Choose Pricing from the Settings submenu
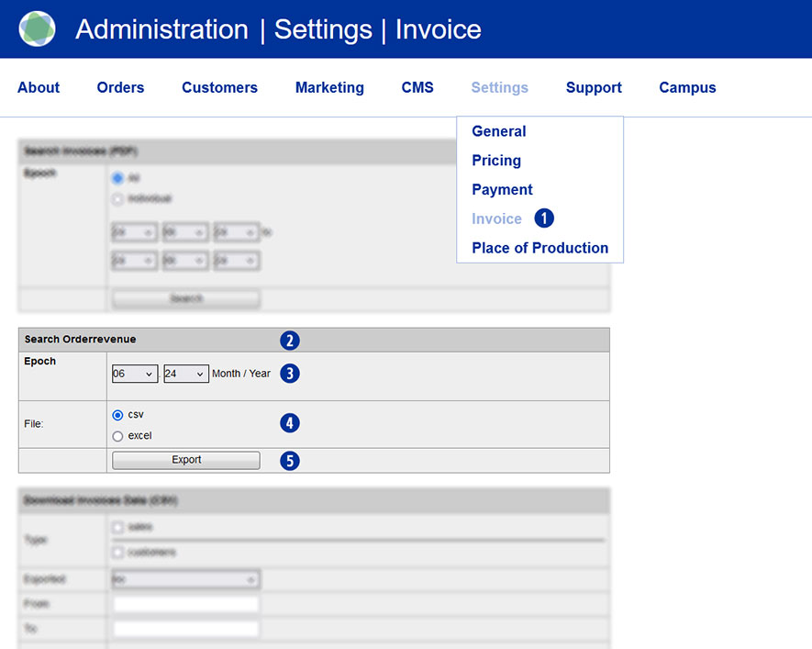Image resolution: width=812 pixels, height=649 pixels. [x=495, y=161]
